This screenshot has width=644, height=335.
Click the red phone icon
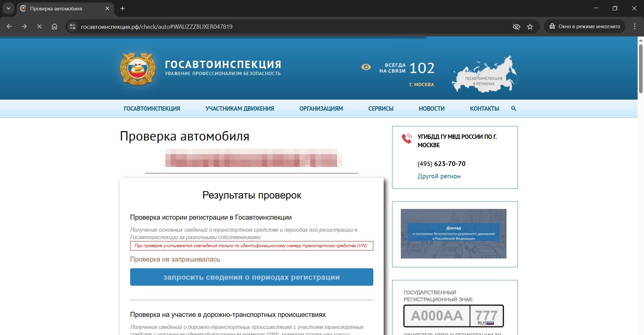pos(407,138)
